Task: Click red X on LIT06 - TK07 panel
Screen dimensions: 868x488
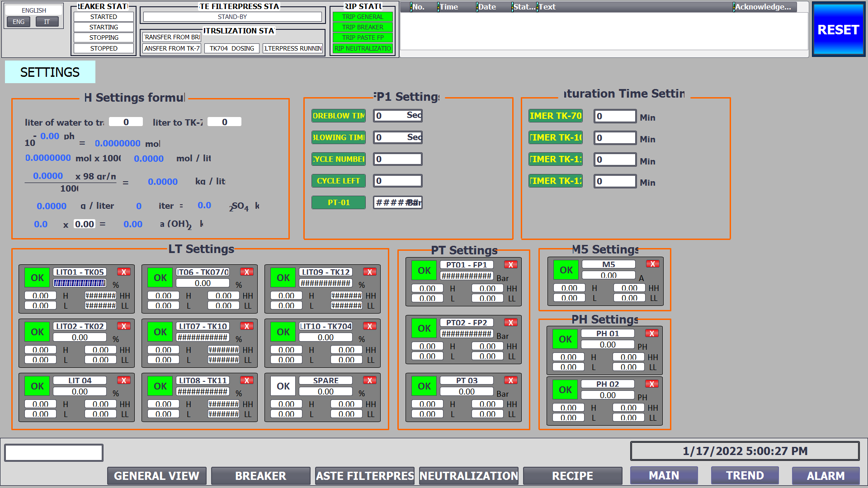Action: tap(247, 272)
